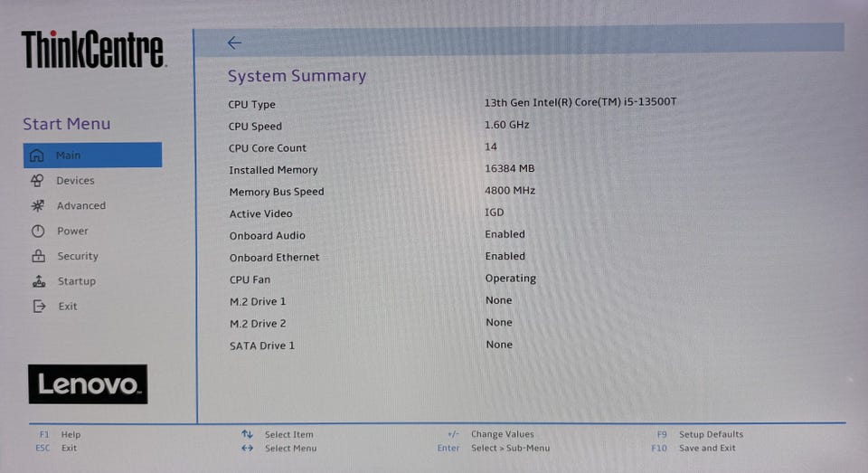Select the Security menu label
This screenshot has height=473, width=868.
[78, 256]
